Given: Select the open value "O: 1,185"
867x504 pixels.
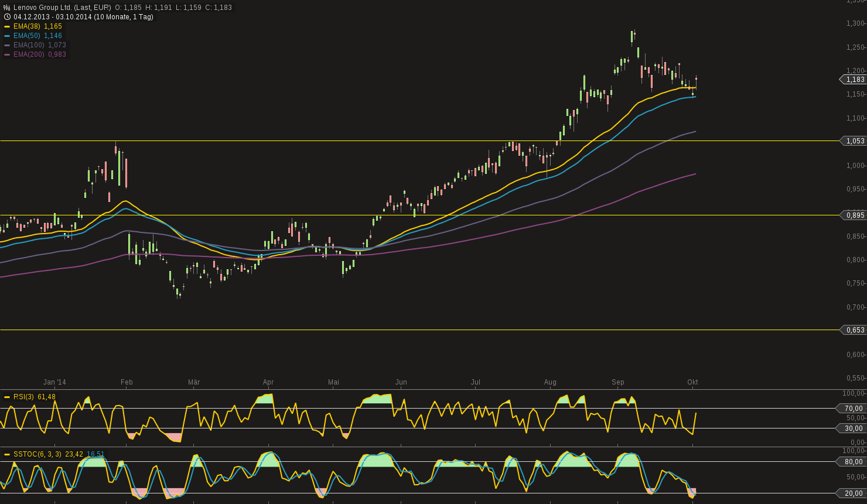Looking at the screenshot, I should click(x=129, y=8).
